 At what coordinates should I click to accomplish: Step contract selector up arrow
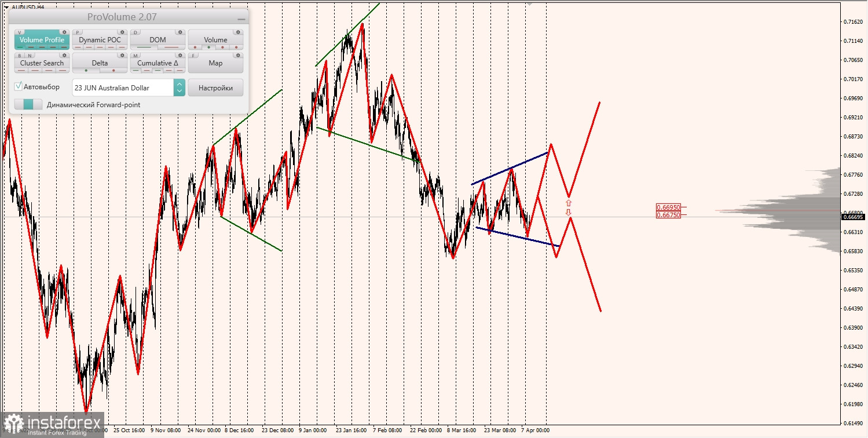(x=180, y=84)
